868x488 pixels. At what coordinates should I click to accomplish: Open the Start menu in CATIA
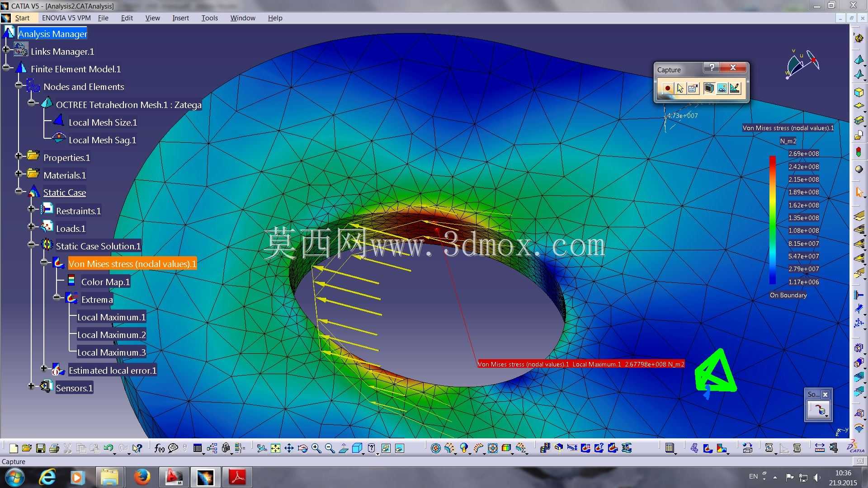[22, 18]
